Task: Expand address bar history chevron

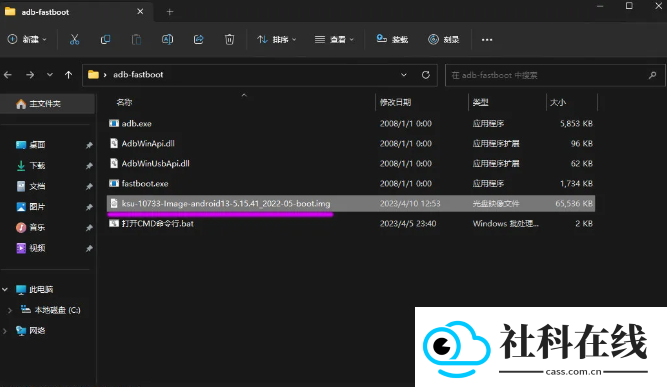Action: click(x=404, y=75)
